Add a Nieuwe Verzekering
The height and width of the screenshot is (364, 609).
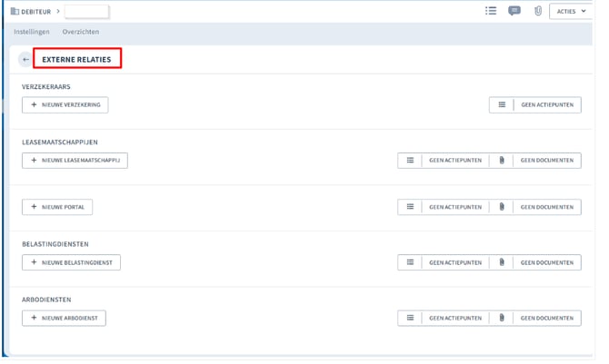[65, 105]
